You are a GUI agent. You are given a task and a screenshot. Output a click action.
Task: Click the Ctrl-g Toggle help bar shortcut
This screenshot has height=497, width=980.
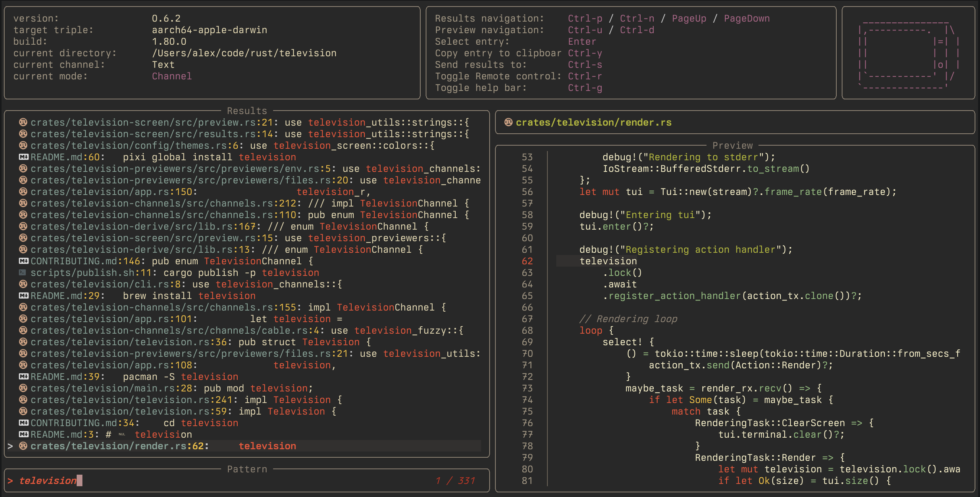tap(585, 87)
